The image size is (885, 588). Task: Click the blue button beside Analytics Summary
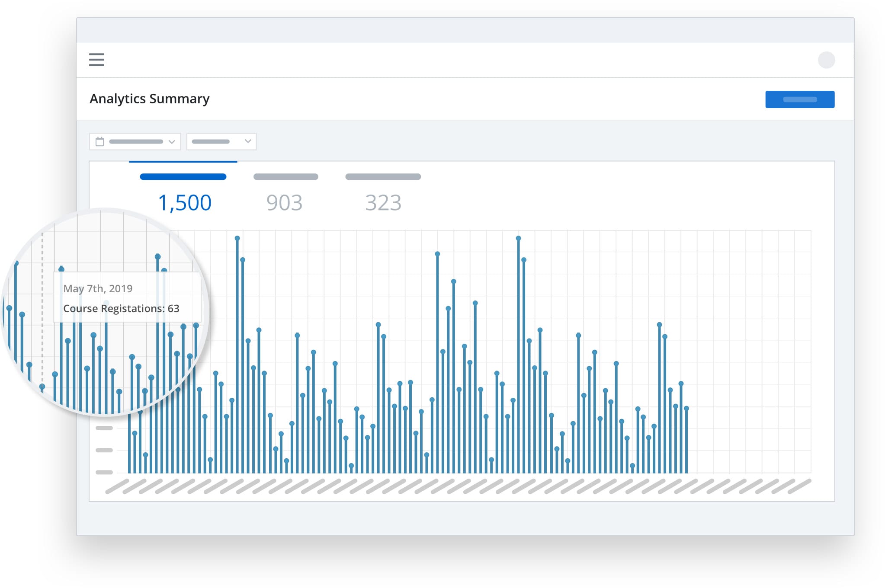(800, 99)
